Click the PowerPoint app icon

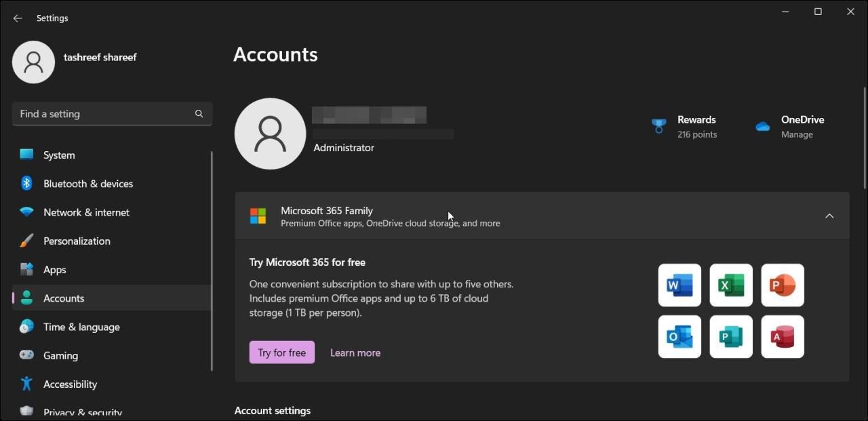tap(783, 285)
